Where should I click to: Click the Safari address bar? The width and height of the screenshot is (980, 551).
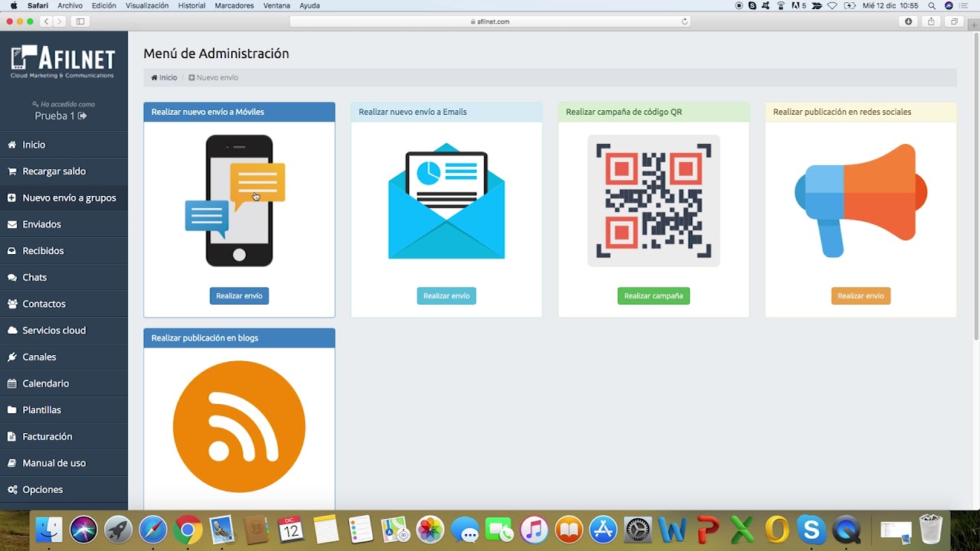coord(490,21)
